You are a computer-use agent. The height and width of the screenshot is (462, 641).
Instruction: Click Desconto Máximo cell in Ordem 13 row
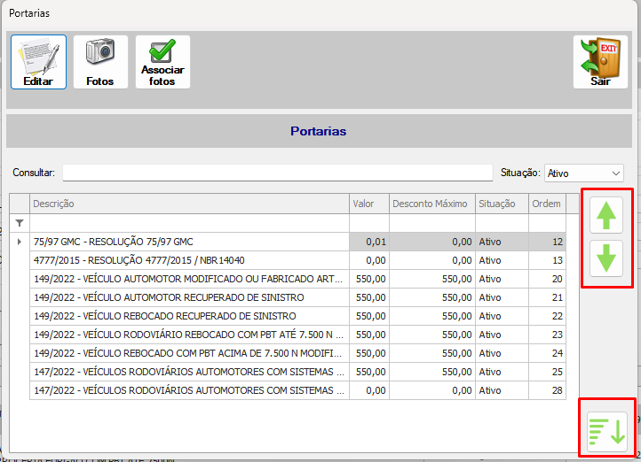(x=432, y=260)
